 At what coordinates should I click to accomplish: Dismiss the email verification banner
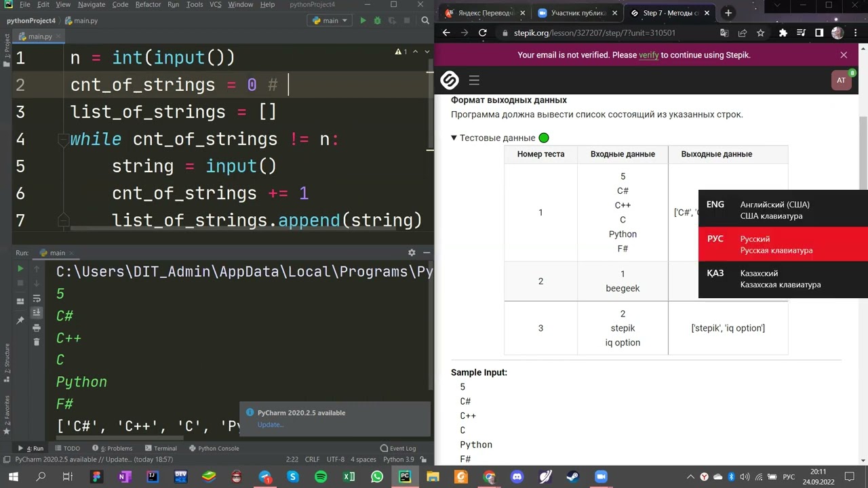click(x=844, y=55)
